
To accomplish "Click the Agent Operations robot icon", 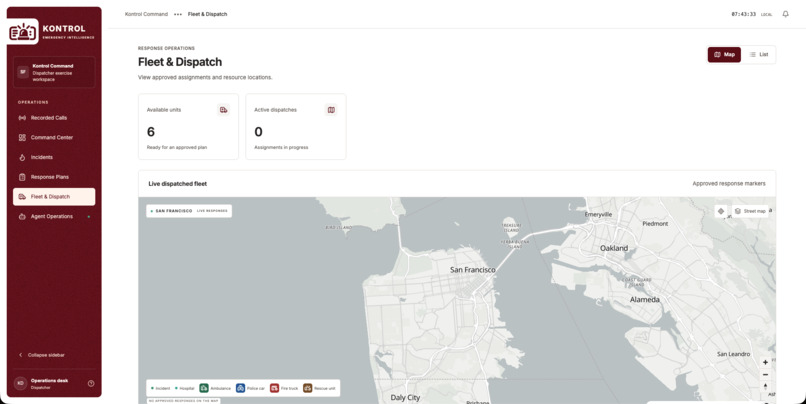I will 22,216.
